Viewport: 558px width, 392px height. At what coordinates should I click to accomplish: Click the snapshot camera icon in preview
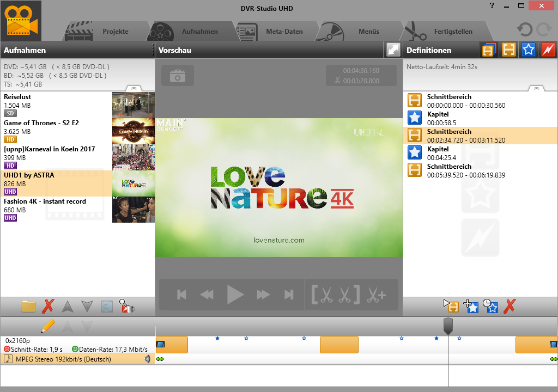point(177,76)
